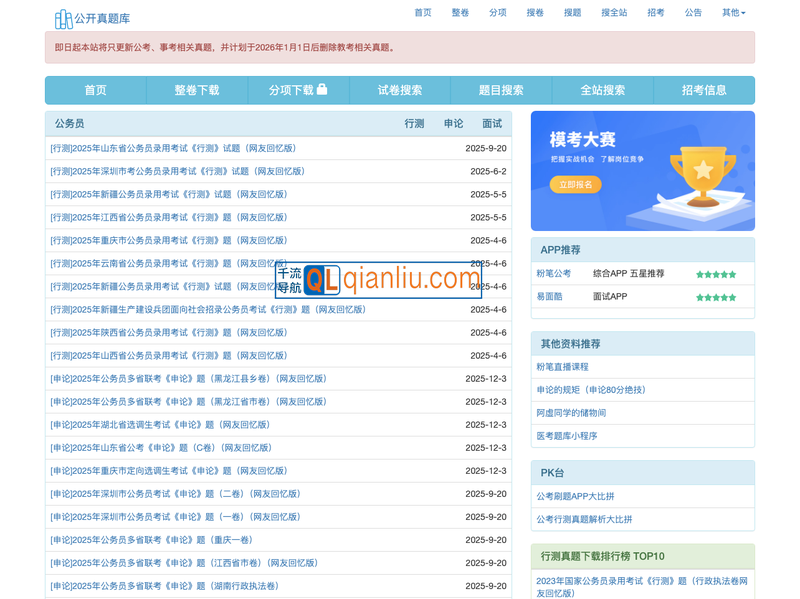800x599 pixels.
Task: Click the orange QL qianliu.com logo overlay
Action: pos(378,279)
